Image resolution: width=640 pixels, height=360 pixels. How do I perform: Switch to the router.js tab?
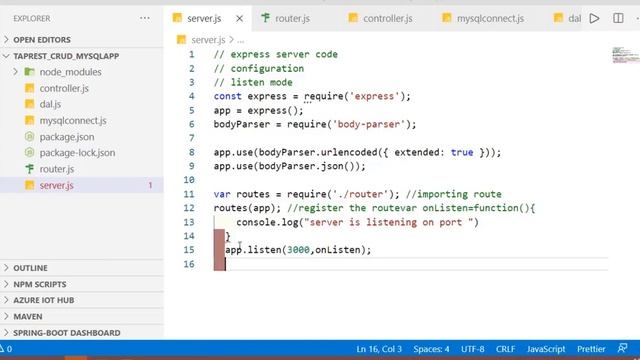pos(292,18)
